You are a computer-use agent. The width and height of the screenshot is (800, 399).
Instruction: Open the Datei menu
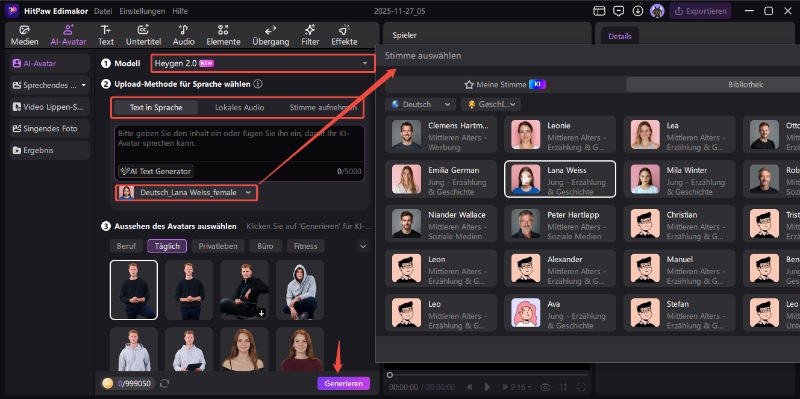pyautogui.click(x=102, y=11)
